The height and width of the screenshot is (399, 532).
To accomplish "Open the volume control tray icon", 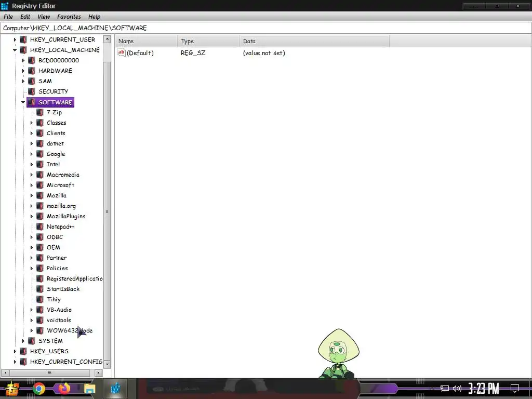I will pyautogui.click(x=457, y=389).
